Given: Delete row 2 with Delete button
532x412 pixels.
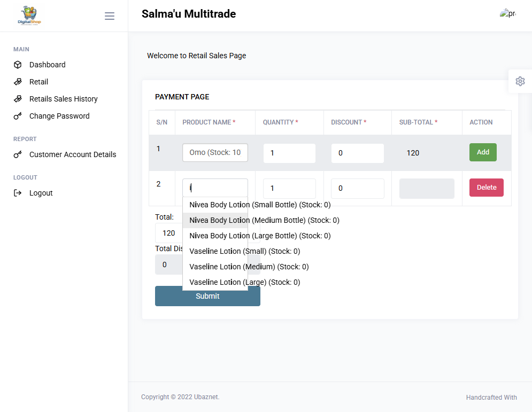Looking at the screenshot, I should point(486,188).
